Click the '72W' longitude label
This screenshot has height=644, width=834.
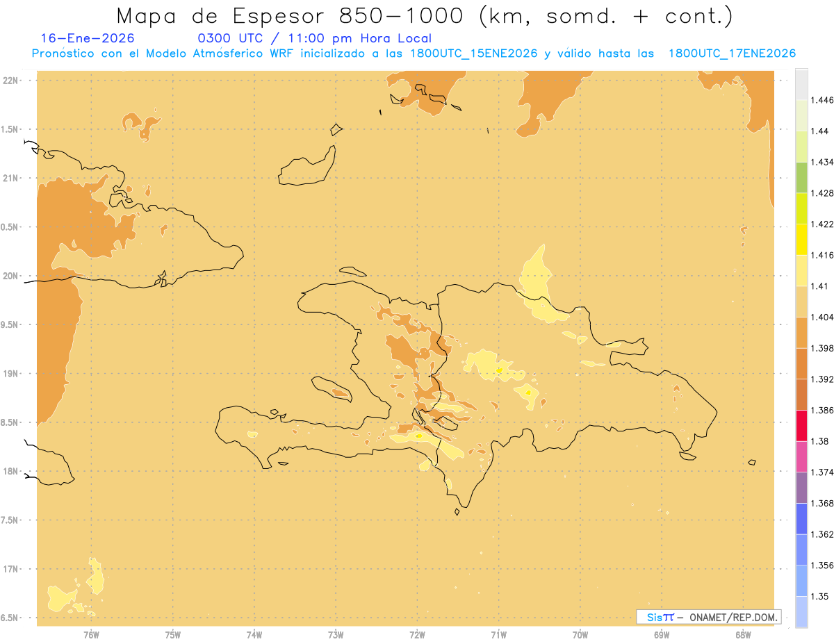point(417,634)
